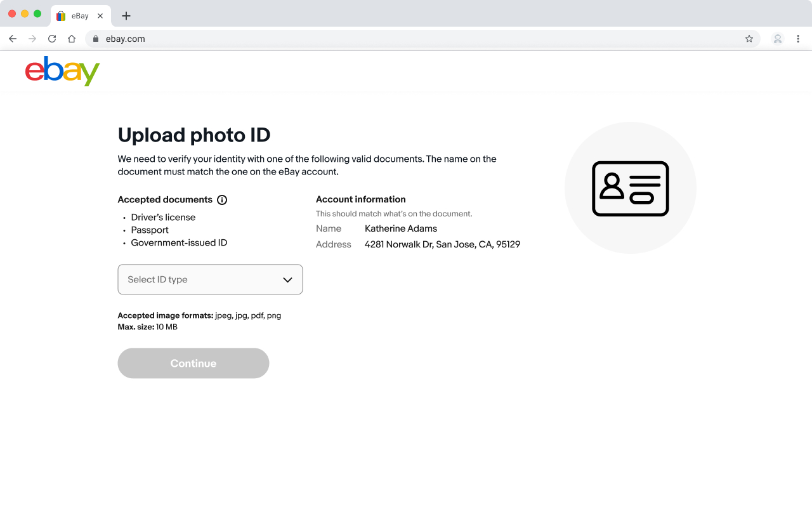
Task: Go back with the browser back arrow
Action: pos(13,39)
